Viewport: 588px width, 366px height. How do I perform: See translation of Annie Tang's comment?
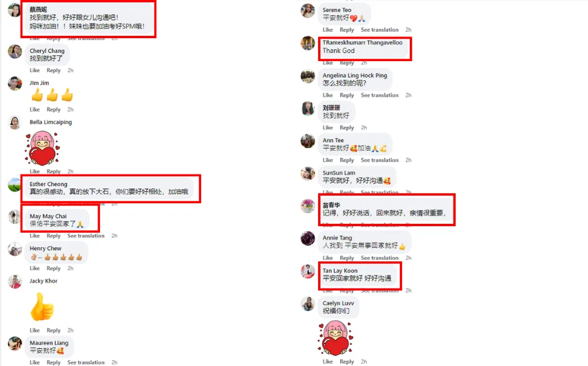click(x=379, y=258)
